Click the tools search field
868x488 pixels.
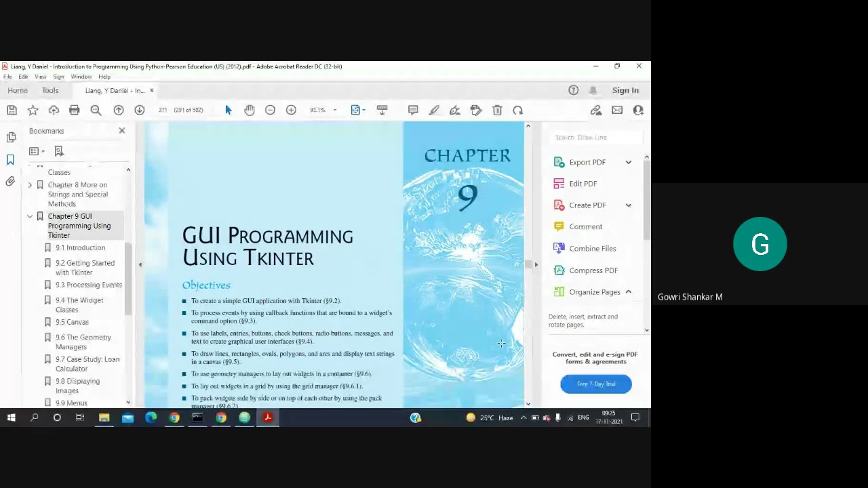pyautogui.click(x=595, y=138)
